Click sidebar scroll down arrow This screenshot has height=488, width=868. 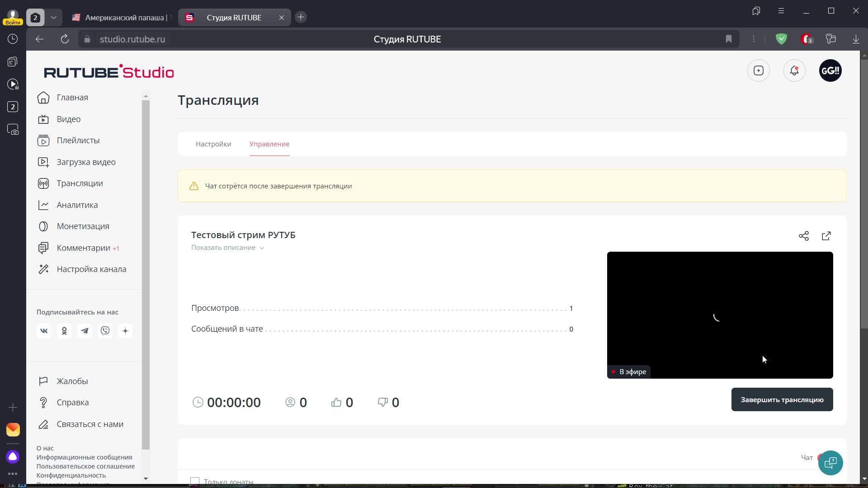(x=146, y=479)
